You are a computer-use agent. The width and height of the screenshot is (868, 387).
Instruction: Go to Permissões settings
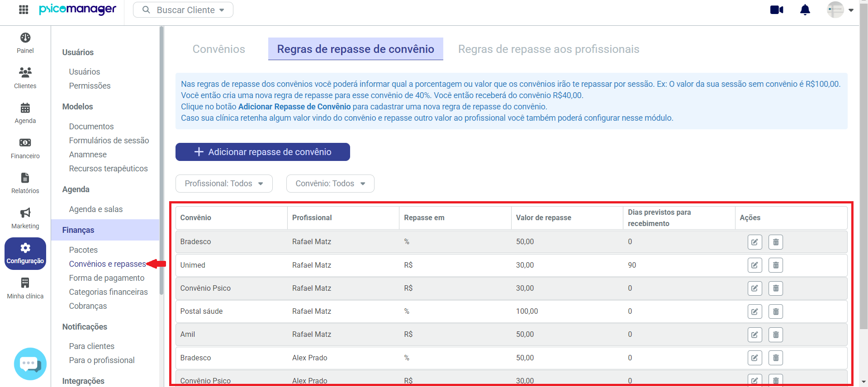90,86
